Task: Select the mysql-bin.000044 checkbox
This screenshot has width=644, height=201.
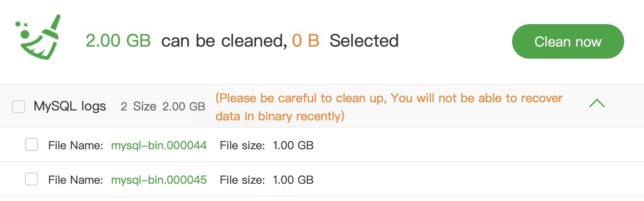Action: [x=31, y=145]
